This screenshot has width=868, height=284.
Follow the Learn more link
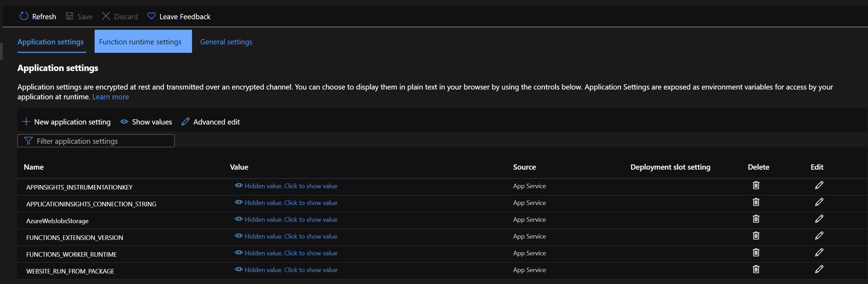click(110, 97)
